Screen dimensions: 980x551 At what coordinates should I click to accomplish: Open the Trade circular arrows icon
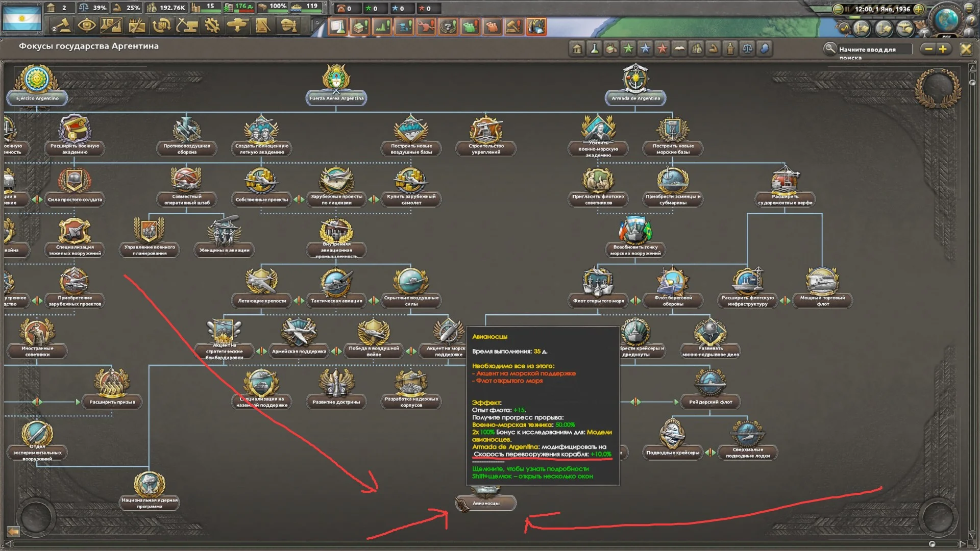point(162,26)
